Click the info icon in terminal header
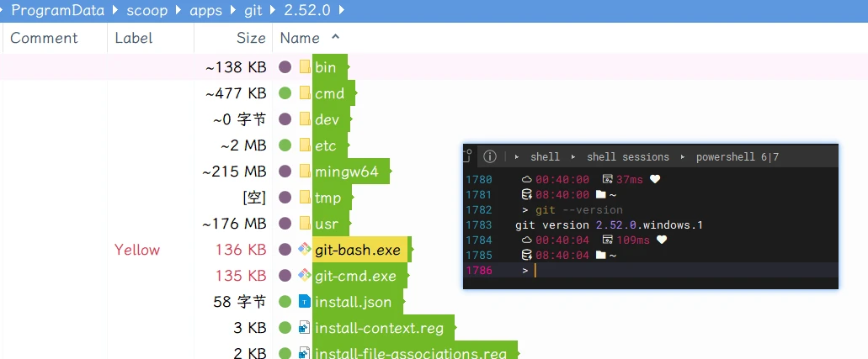 click(490, 157)
